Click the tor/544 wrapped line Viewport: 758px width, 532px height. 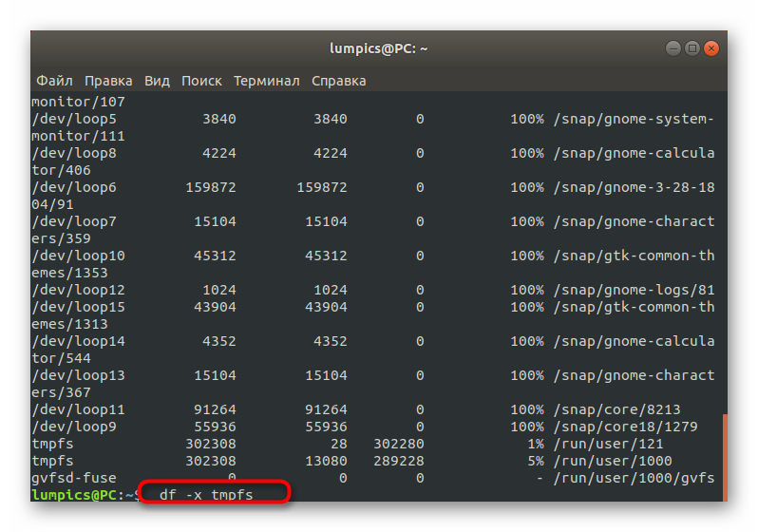point(61,358)
